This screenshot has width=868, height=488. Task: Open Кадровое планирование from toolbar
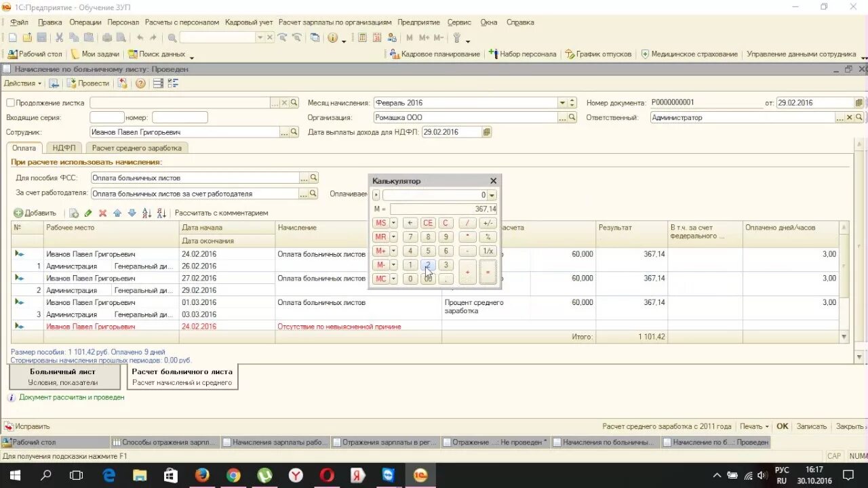click(x=434, y=54)
